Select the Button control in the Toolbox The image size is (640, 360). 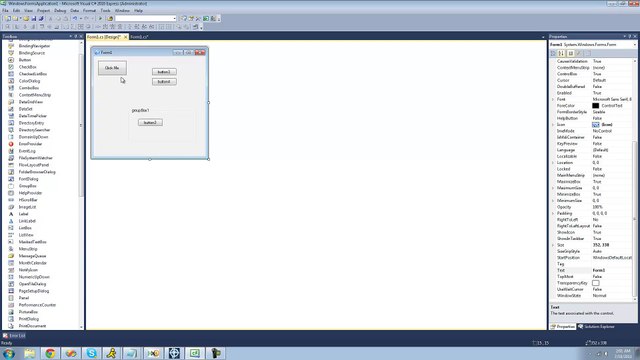click(x=24, y=60)
